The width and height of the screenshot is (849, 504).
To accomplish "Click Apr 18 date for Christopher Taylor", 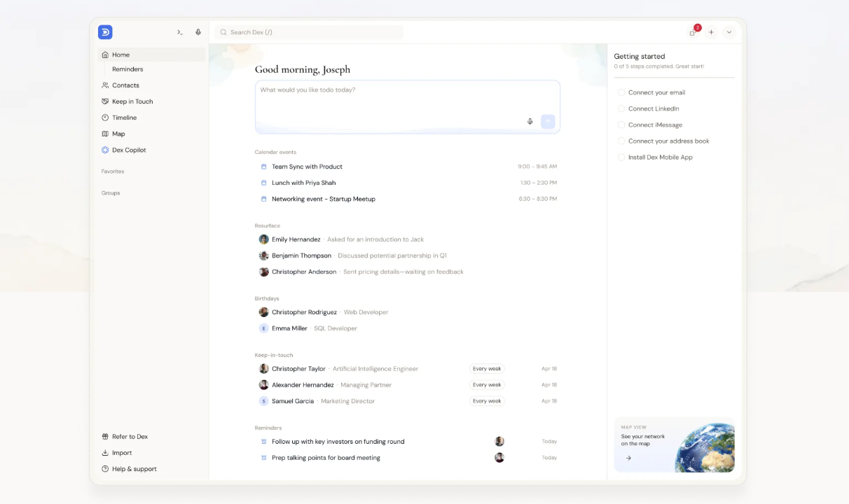I will (x=549, y=369).
